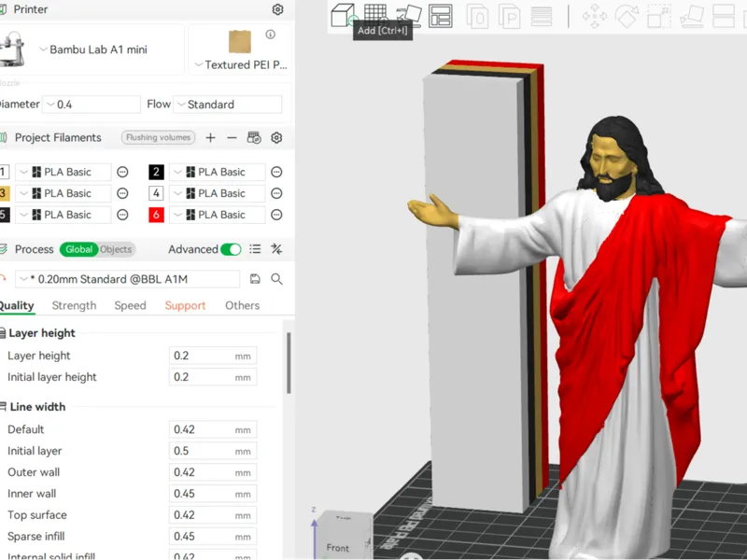Image resolution: width=747 pixels, height=560 pixels.
Task: Open filament 1 PLA Basic dropdown
Action: pos(63,172)
